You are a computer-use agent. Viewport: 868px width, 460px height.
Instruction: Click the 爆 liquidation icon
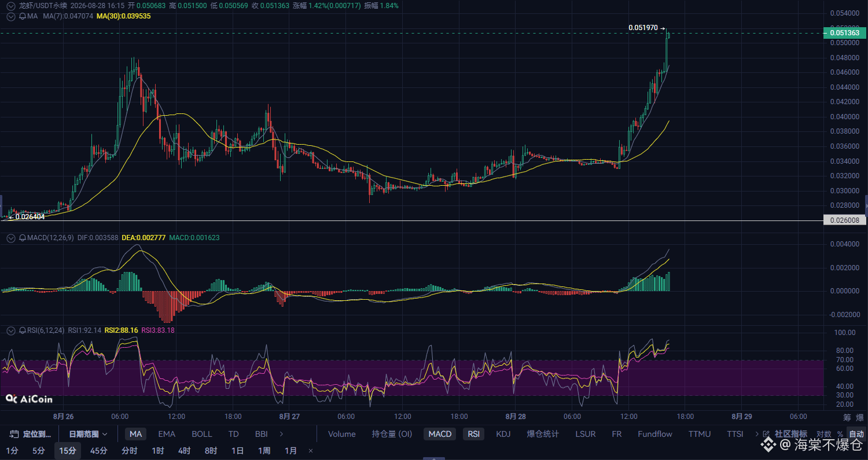pyautogui.click(x=860, y=417)
